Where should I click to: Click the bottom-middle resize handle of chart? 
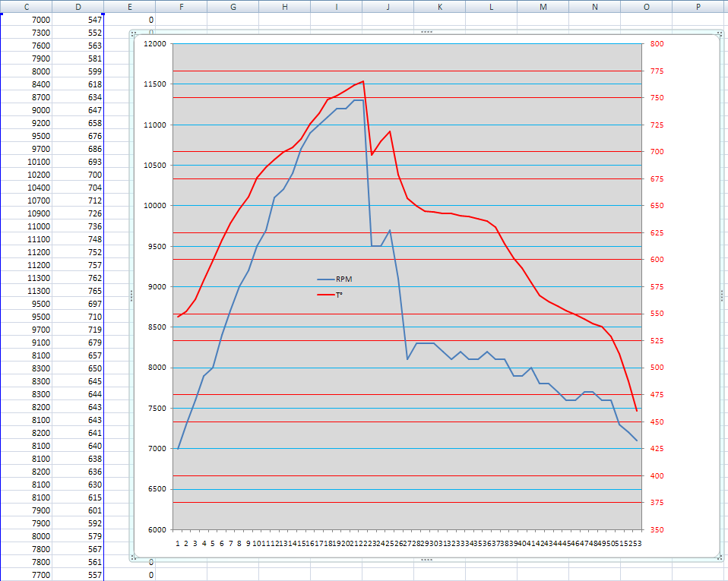click(426, 560)
